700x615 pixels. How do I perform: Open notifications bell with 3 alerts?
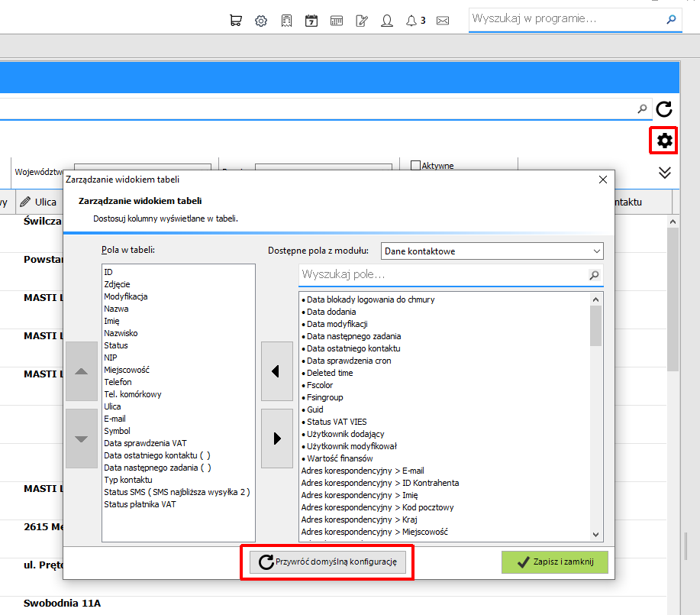point(412,21)
